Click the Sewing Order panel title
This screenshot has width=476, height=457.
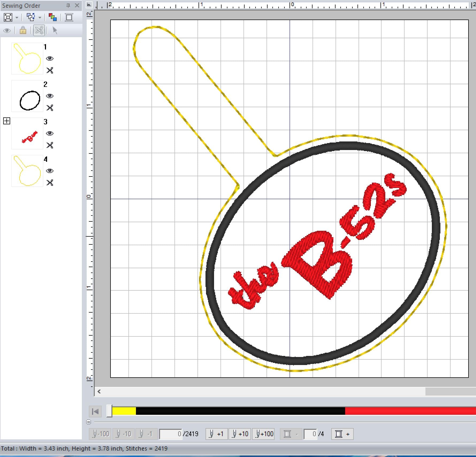[21, 5]
